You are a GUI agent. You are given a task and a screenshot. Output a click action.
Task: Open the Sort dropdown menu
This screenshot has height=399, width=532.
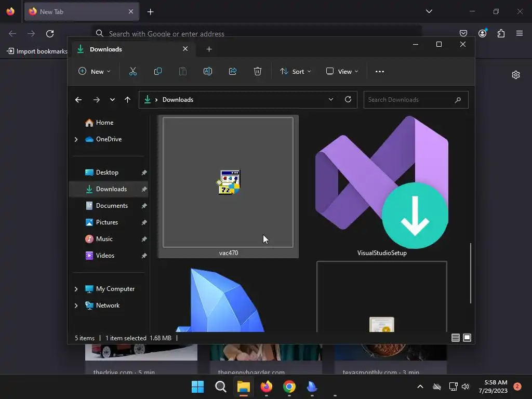(295, 72)
